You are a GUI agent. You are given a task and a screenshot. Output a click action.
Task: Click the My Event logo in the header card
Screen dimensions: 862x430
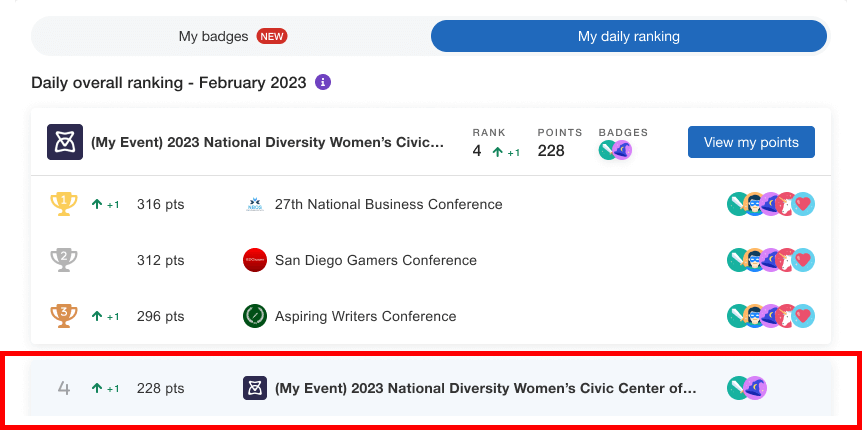point(65,142)
